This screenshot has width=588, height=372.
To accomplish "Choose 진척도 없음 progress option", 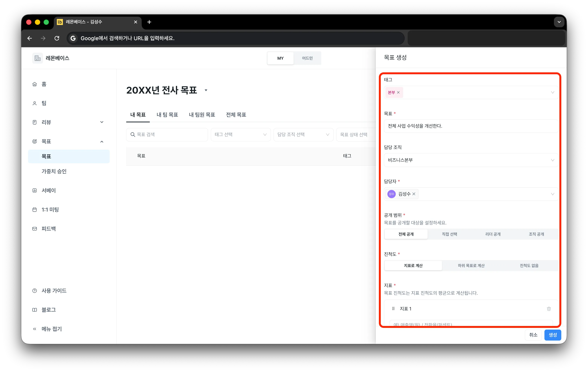I will [529, 266].
